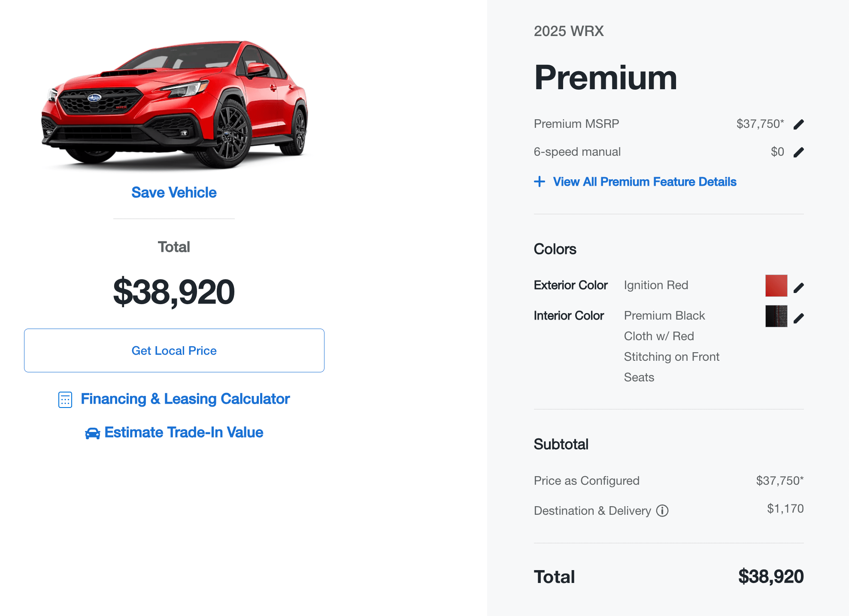The image size is (849, 616).
Task: Edit the 6-speed manual transmission selection
Action: point(799,151)
